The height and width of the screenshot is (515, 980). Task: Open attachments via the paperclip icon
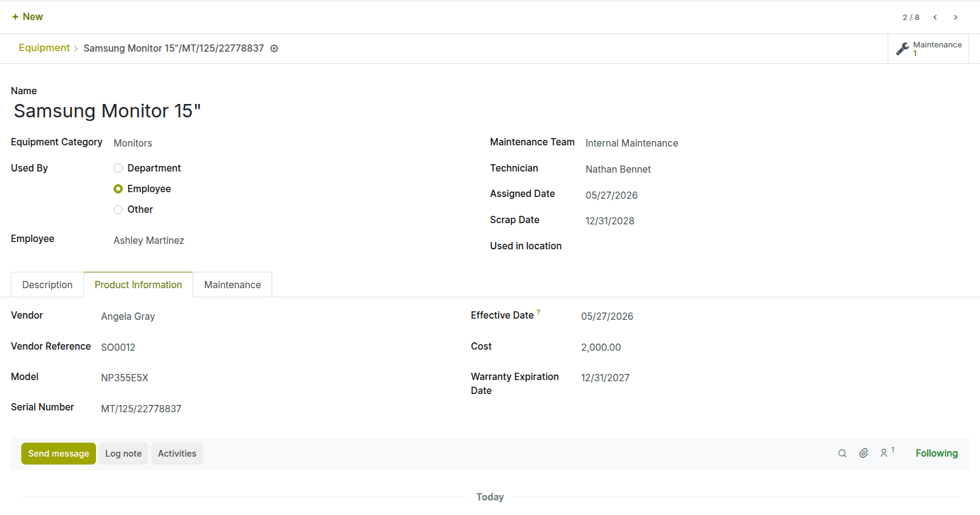(863, 454)
